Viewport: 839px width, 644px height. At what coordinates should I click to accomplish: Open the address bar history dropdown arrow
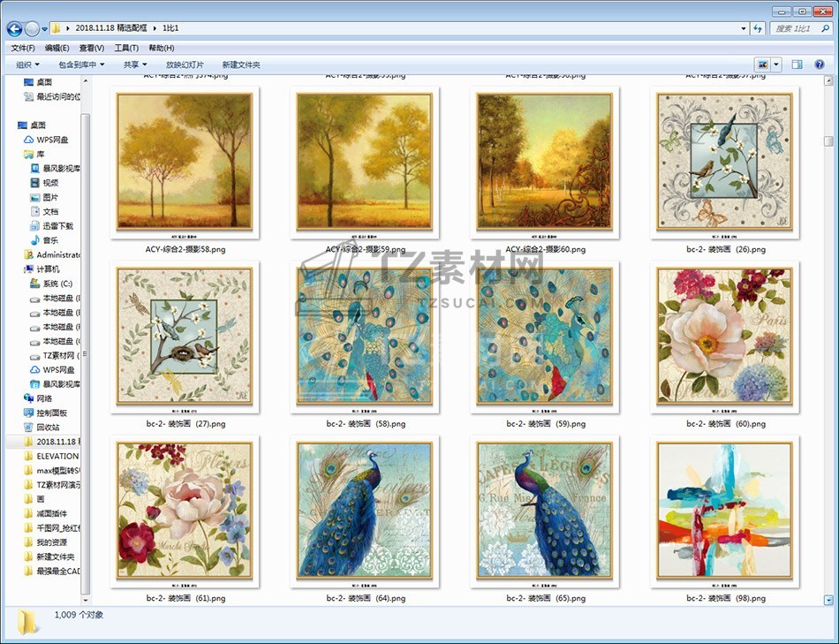(744, 28)
